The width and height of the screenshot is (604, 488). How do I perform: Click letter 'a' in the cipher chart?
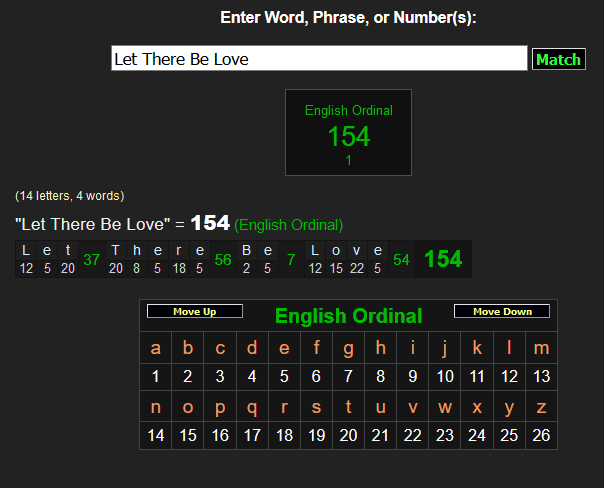point(155,348)
